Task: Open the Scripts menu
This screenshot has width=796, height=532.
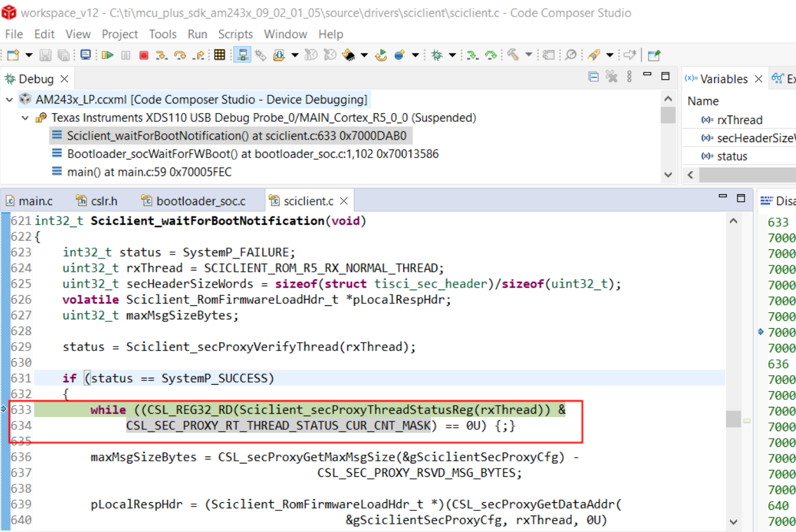Action: click(236, 34)
